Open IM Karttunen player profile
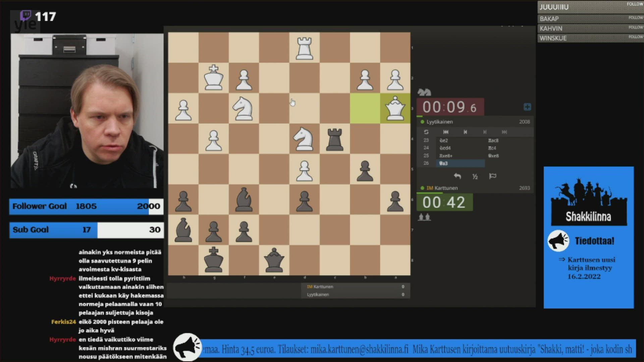The image size is (644, 362). click(442, 188)
